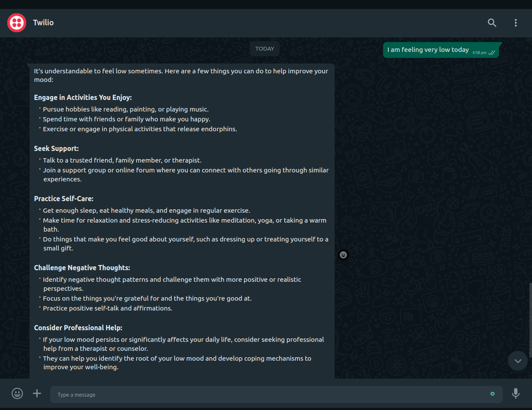
Task: React to the reply with the emoji button
Action: coord(343,255)
